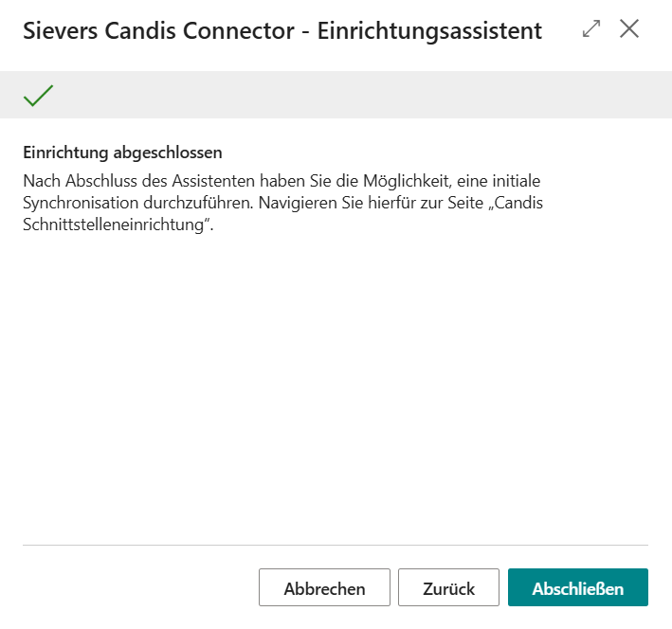Expand the dialog to full screen
This screenshot has width=672, height=629.
(592, 28)
